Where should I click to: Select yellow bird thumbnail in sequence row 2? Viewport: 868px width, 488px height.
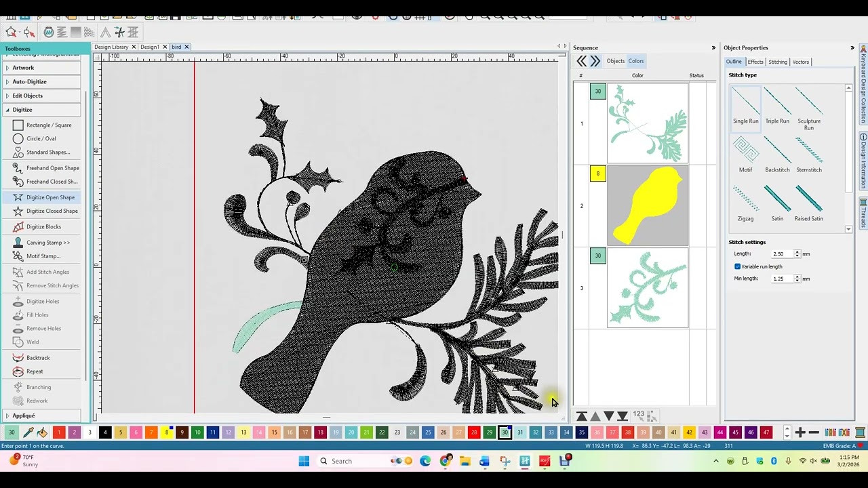tap(648, 206)
